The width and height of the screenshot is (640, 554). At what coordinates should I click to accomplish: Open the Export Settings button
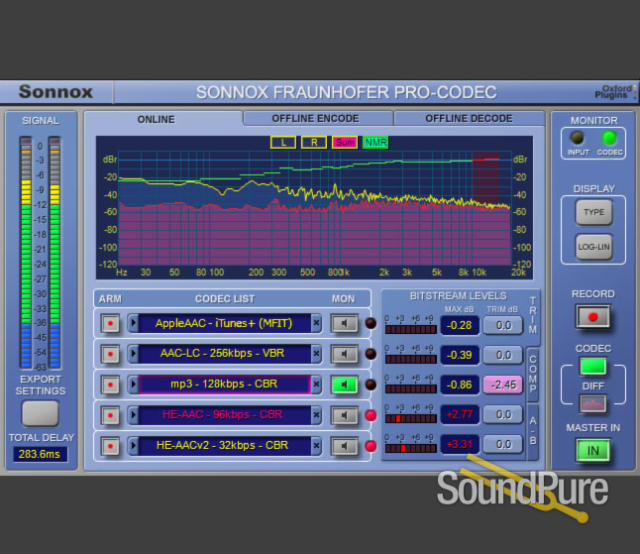[40, 413]
